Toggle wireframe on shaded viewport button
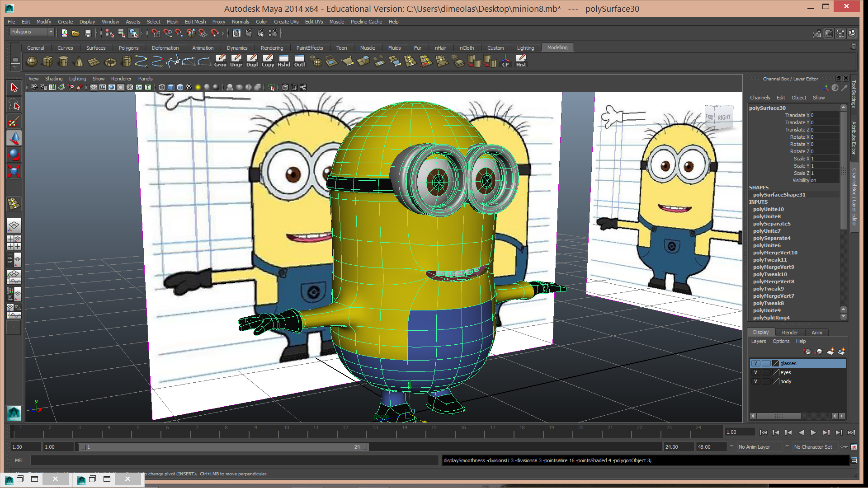The width and height of the screenshot is (868, 488). tap(180, 87)
